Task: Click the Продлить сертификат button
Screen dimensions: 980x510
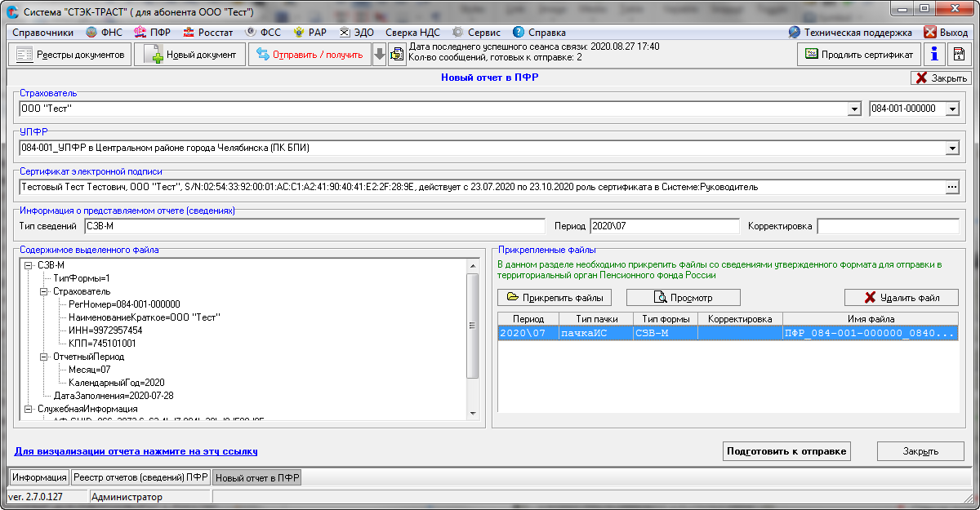Action: [859, 54]
